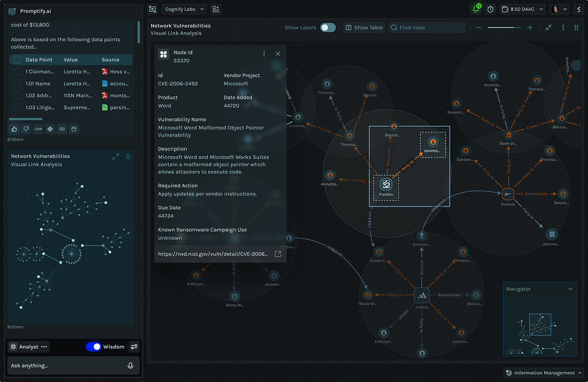Viewport: 588px width, 382px height.
Task: Click the Navigator minimap viewport
Action: point(540,325)
